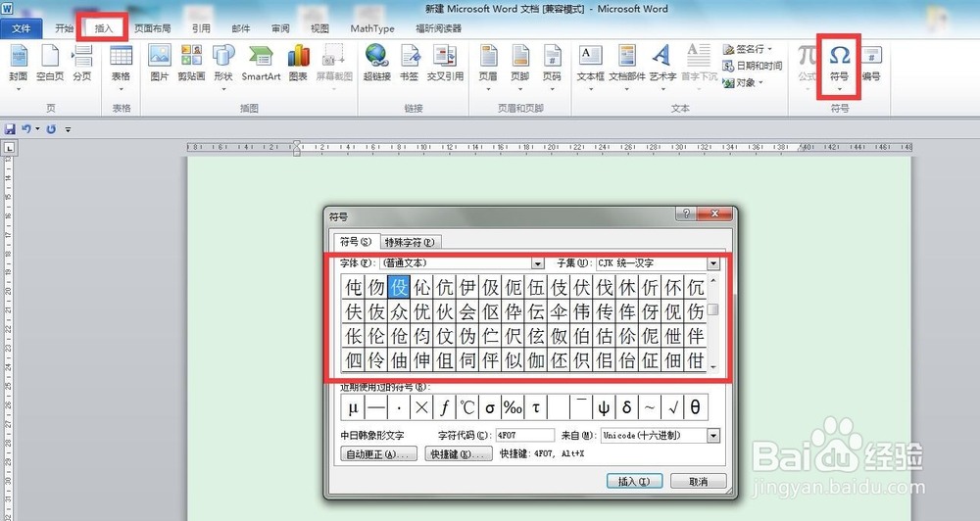This screenshot has height=521, width=980.
Task: Select recent symbol ℃
Action: pyautogui.click(x=467, y=408)
